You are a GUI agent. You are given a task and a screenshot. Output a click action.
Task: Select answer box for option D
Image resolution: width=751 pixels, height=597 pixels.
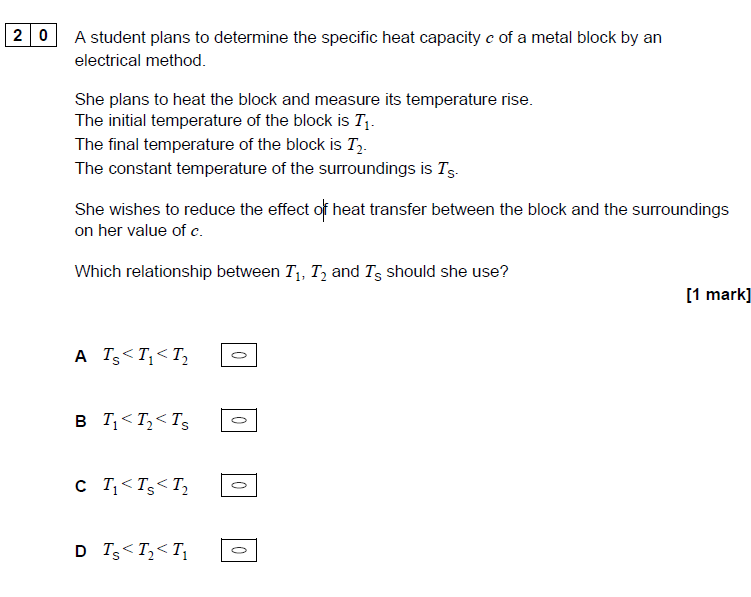click(x=239, y=550)
